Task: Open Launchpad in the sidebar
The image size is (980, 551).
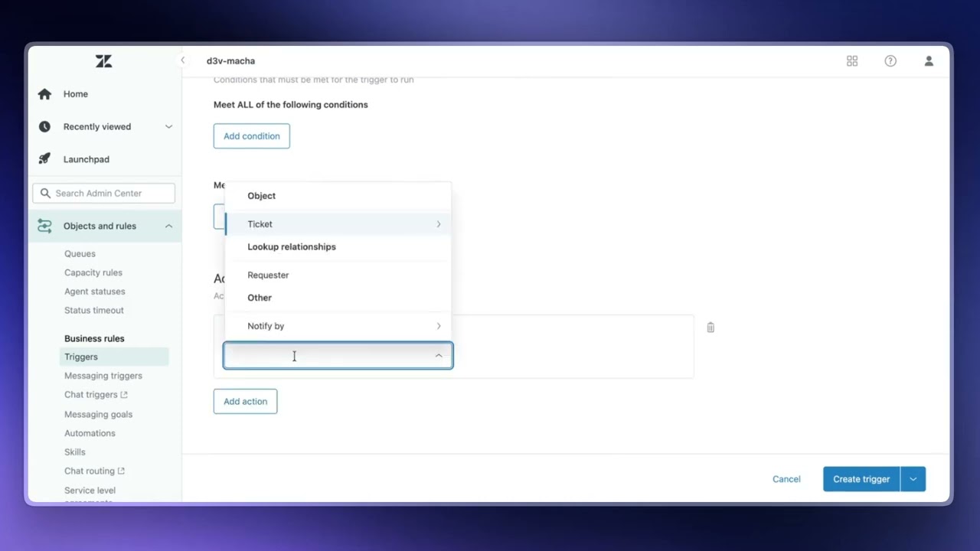Action: [87, 159]
